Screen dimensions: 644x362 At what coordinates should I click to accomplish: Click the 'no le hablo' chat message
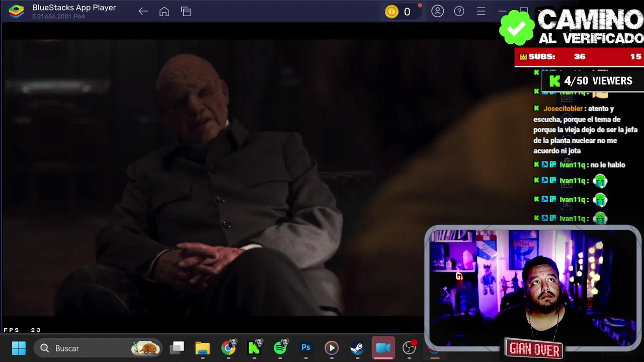608,165
